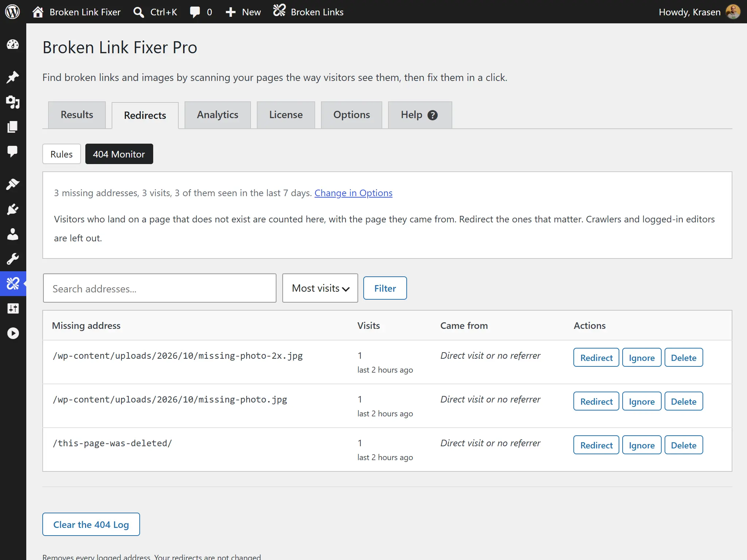Open Ctrl+K search in the admin bar
Viewport: 747px width, 560px height.
155,12
